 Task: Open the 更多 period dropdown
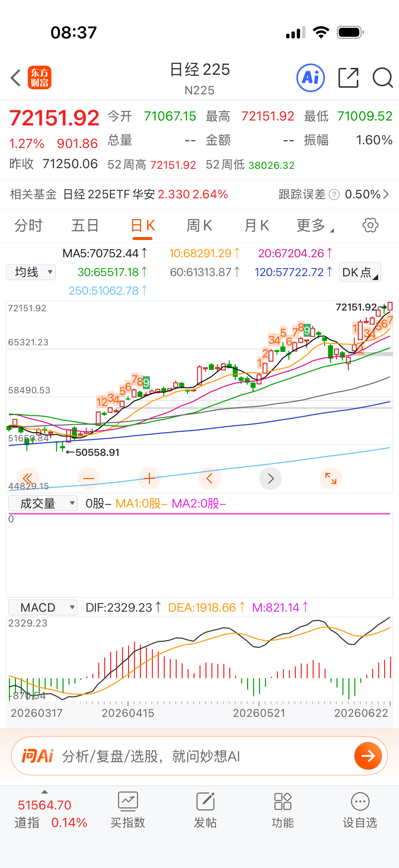point(315,225)
